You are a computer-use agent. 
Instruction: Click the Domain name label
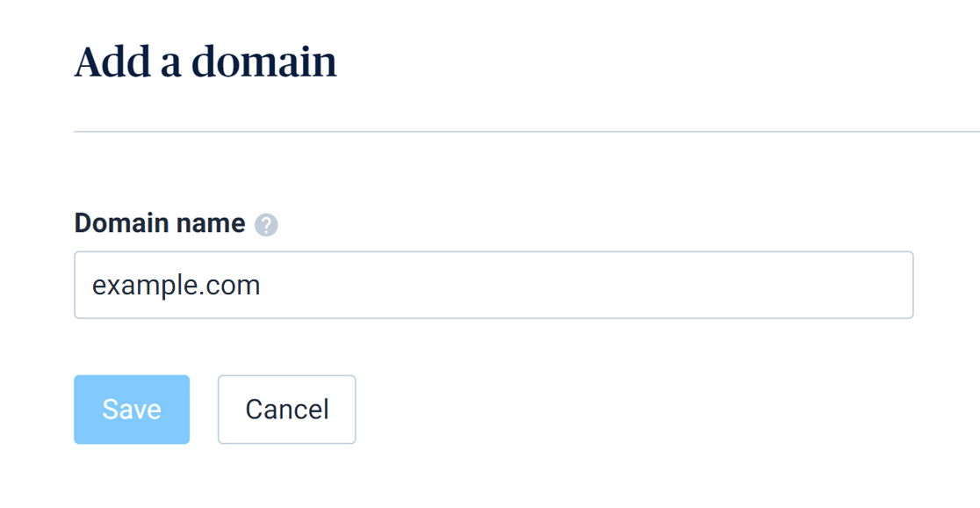coord(160,223)
